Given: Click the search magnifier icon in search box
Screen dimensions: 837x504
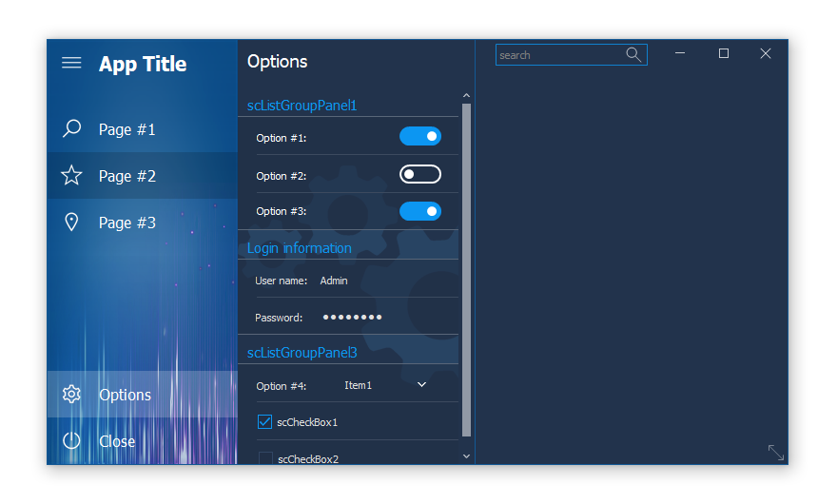Looking at the screenshot, I should click(x=633, y=54).
